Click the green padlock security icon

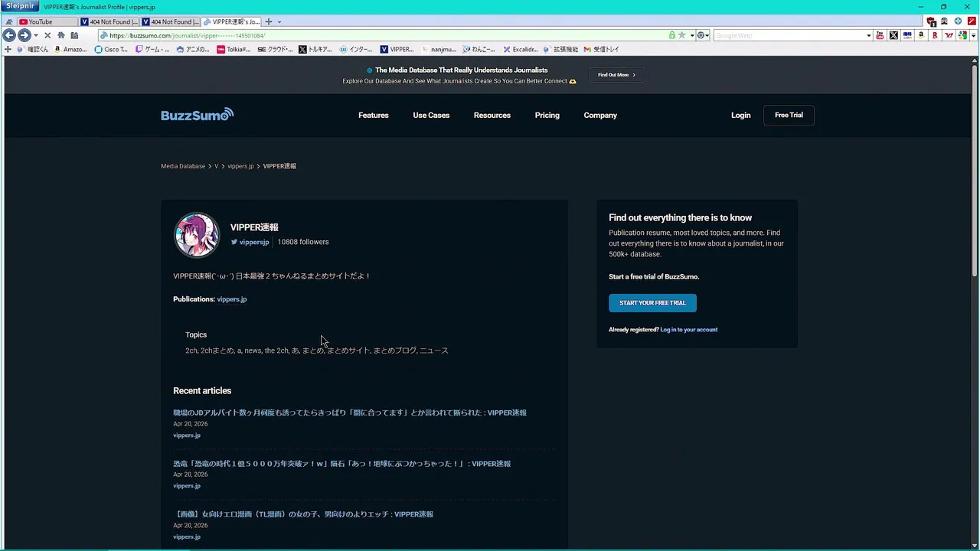point(672,35)
